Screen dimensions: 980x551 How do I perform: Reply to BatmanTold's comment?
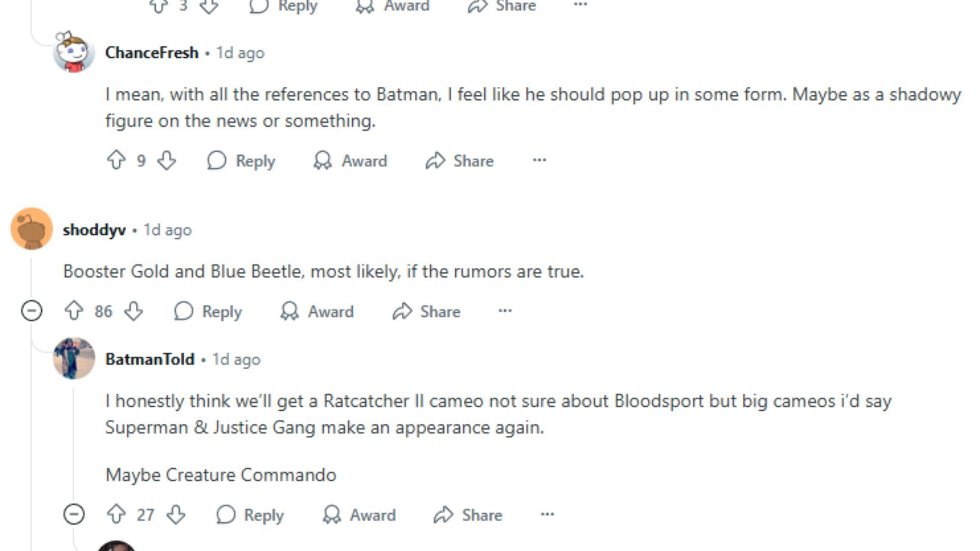point(250,515)
